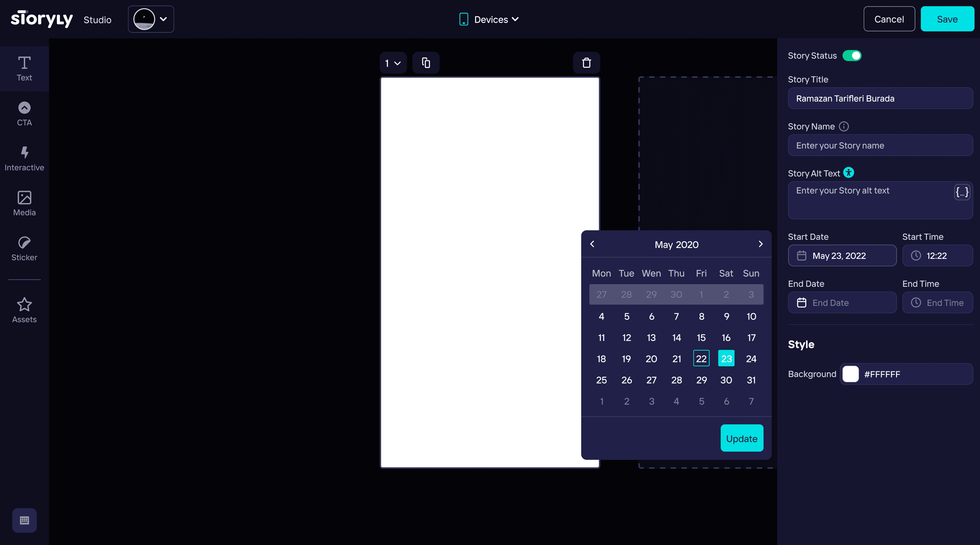980x545 pixels.
Task: Click the clock icon in Start Time
Action: 916,255
